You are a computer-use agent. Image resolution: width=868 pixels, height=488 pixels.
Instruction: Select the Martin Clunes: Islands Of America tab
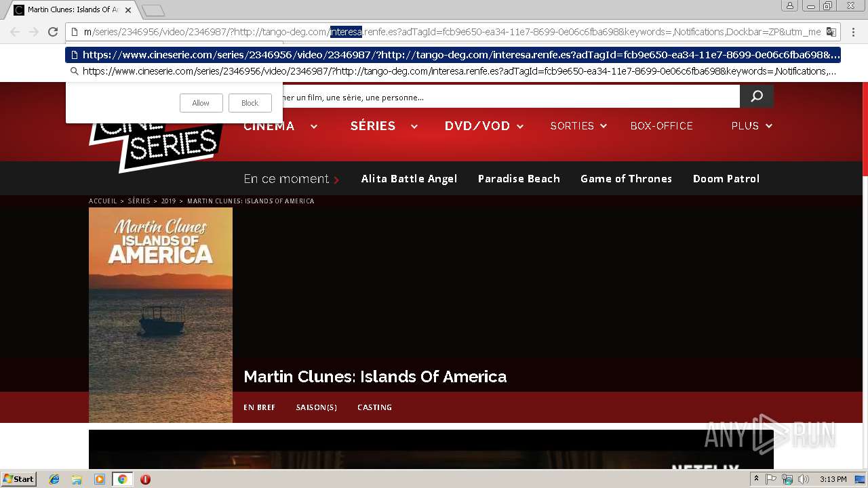click(x=73, y=10)
